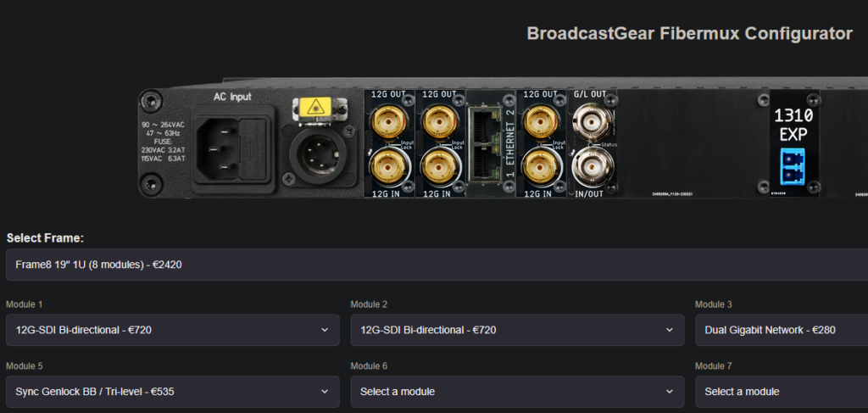This screenshot has height=413, width=868.
Task: Click the IN/OUT genlock BNC connector
Action: click(x=592, y=167)
